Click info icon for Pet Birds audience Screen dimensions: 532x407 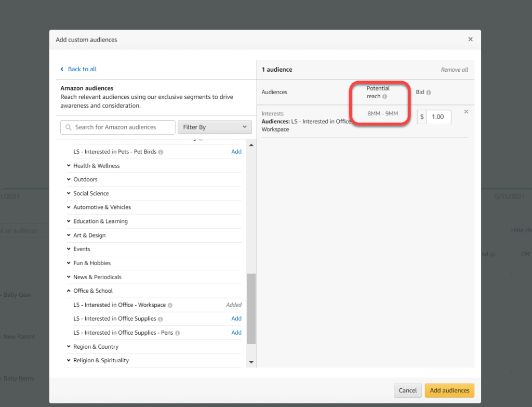(x=161, y=152)
